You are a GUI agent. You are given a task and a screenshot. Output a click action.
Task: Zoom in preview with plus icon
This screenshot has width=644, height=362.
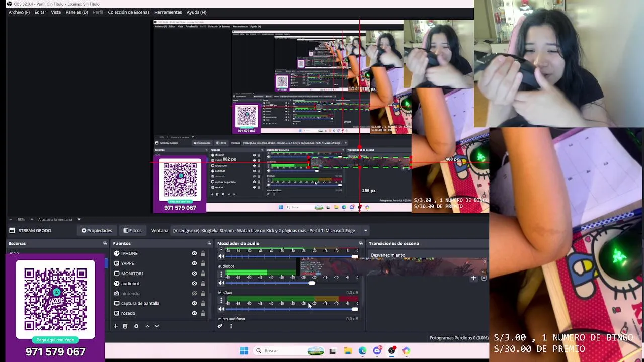click(32, 219)
